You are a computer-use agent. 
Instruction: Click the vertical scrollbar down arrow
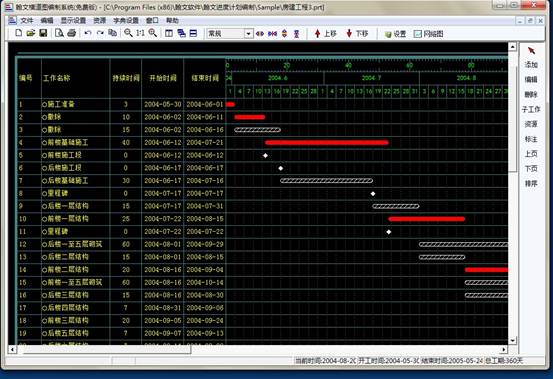point(512,340)
